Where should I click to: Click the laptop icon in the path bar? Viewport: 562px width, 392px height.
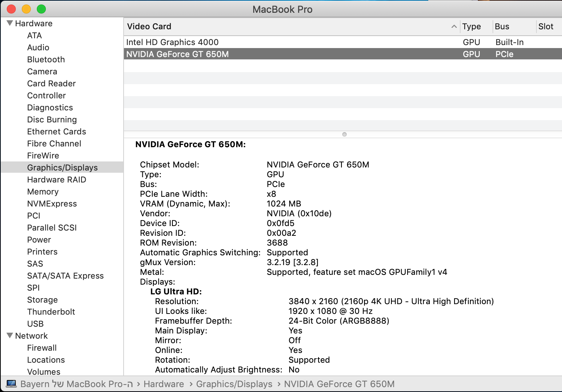coord(11,384)
